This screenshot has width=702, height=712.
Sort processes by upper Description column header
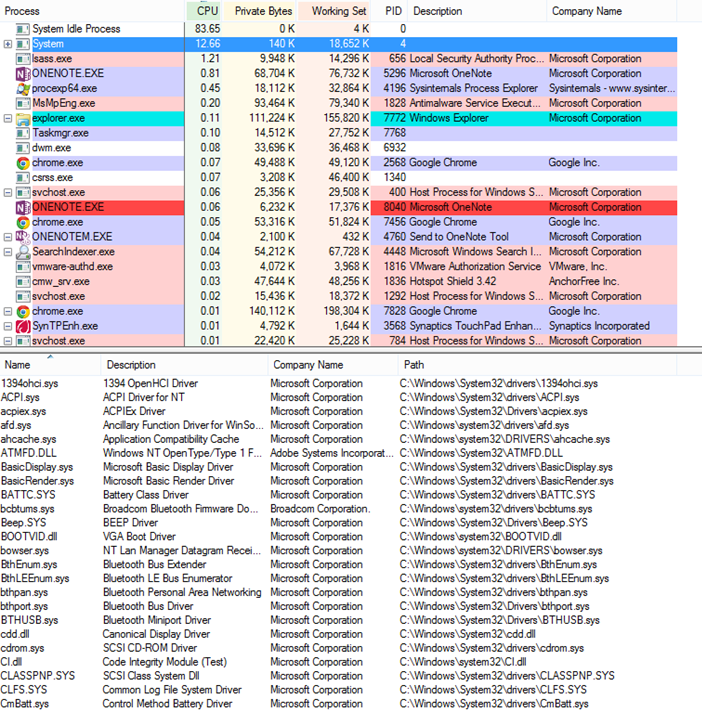click(477, 11)
